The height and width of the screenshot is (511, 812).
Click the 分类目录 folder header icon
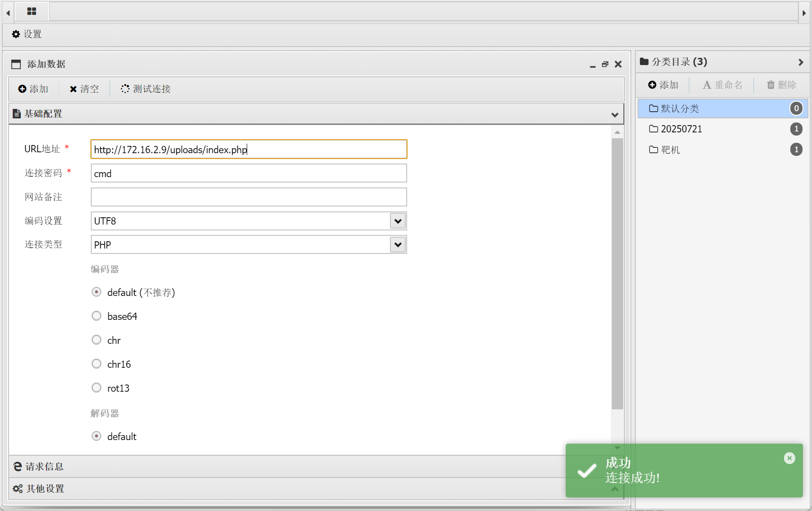pos(644,62)
